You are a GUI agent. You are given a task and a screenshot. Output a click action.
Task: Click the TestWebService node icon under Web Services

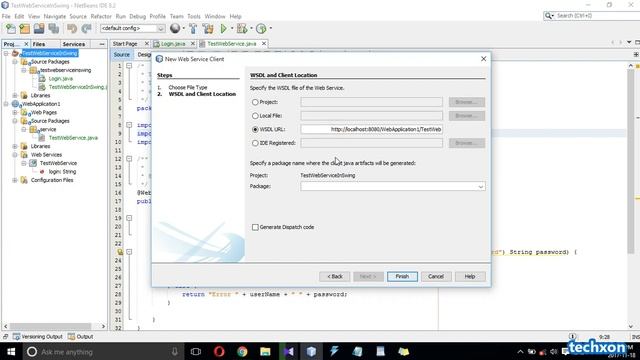(33, 163)
